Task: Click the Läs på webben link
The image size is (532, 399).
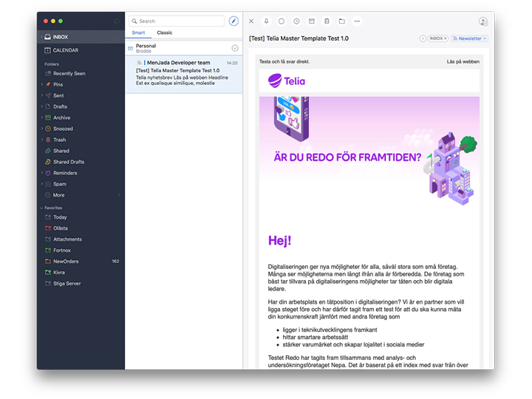Action: click(463, 62)
